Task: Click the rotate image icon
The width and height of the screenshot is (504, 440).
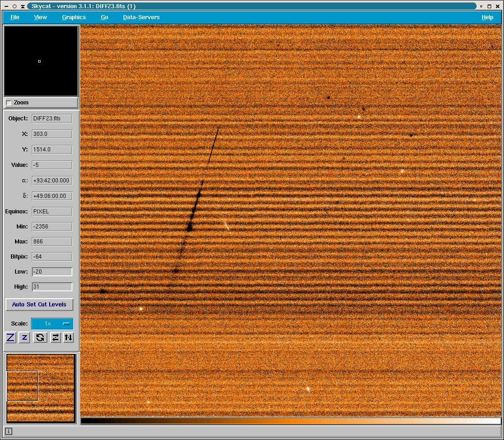Action: 40,337
